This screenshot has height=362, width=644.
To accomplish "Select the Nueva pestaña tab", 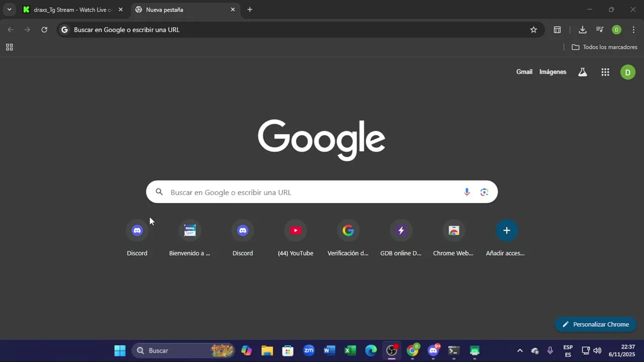I will click(186, 10).
